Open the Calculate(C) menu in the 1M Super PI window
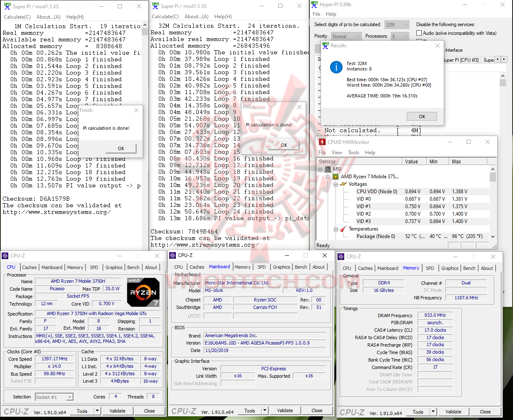The image size is (513, 420). [17, 17]
